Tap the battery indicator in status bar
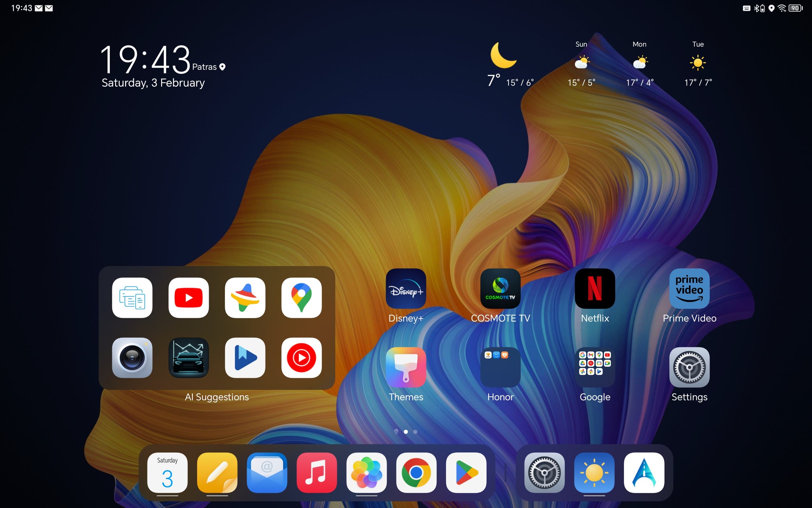The width and height of the screenshot is (812, 508). coord(796,8)
